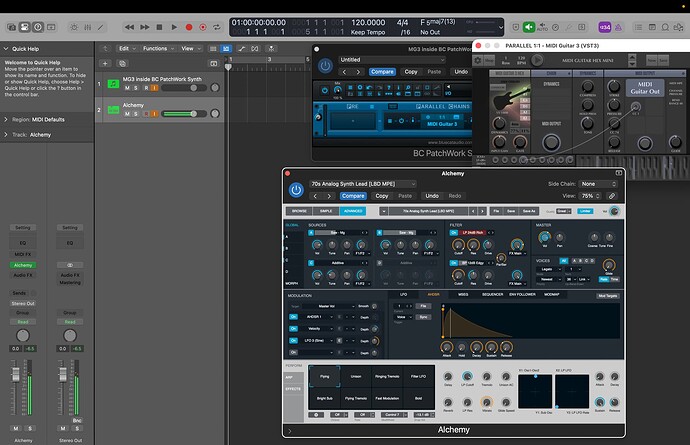Screen dimensions: 690x445
Task: Click the Save As button in Alchemy
Action: (530, 212)
